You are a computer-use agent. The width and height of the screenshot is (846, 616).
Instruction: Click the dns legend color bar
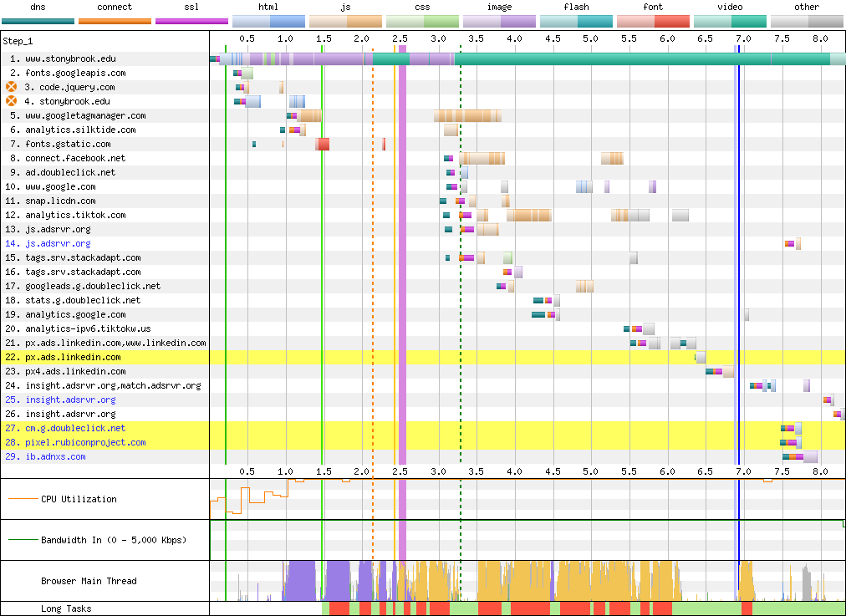[38, 22]
